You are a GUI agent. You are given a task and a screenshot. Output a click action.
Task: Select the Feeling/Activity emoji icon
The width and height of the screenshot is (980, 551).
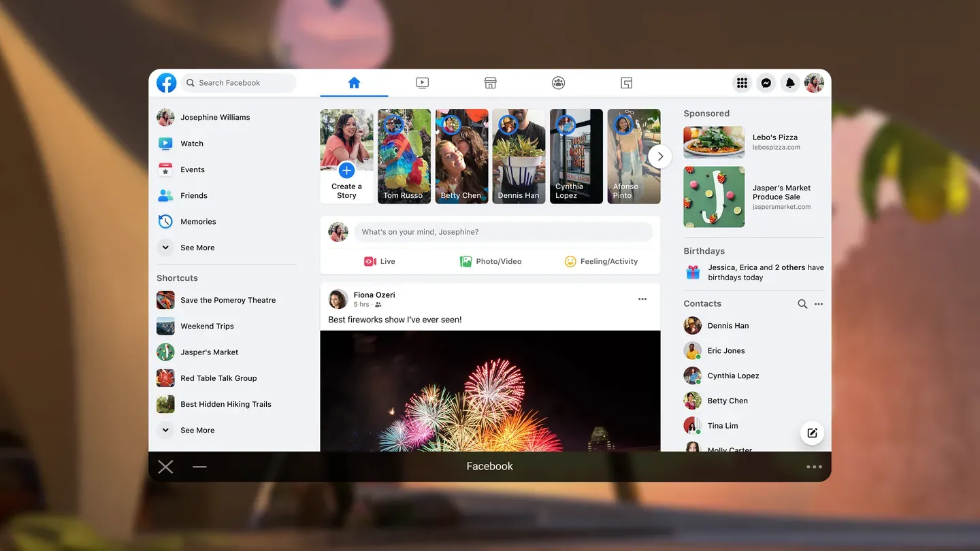click(570, 261)
